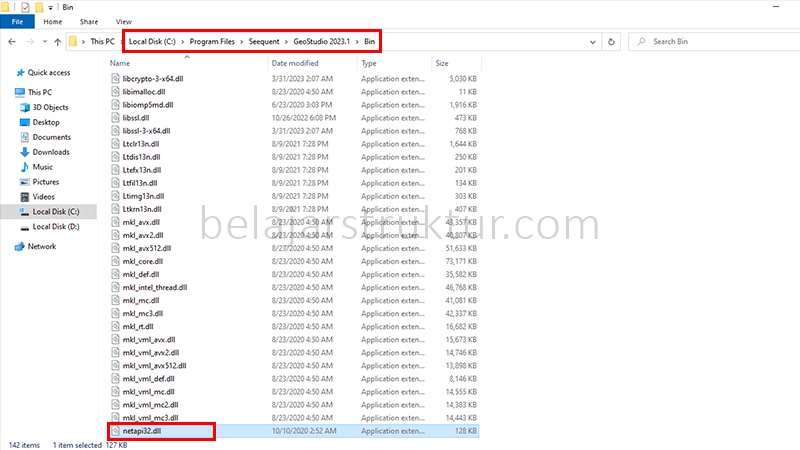Open the File ribbon tab
Image resolution: width=800 pixels, height=450 pixels.
click(x=17, y=22)
